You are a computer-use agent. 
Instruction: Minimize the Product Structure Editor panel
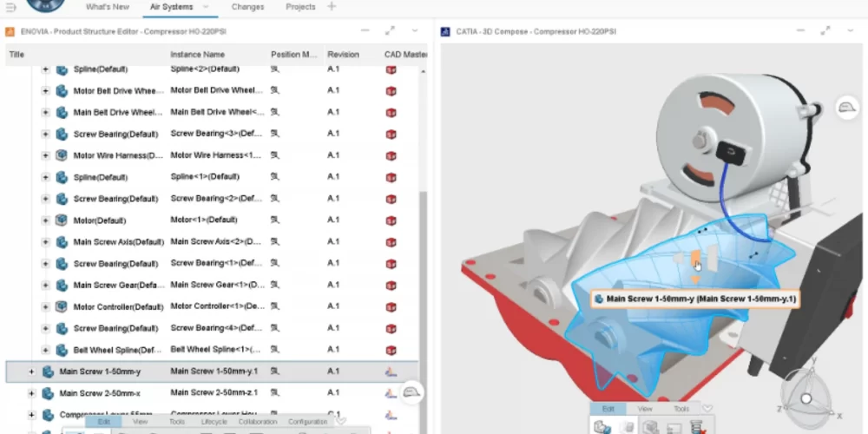[365, 31]
